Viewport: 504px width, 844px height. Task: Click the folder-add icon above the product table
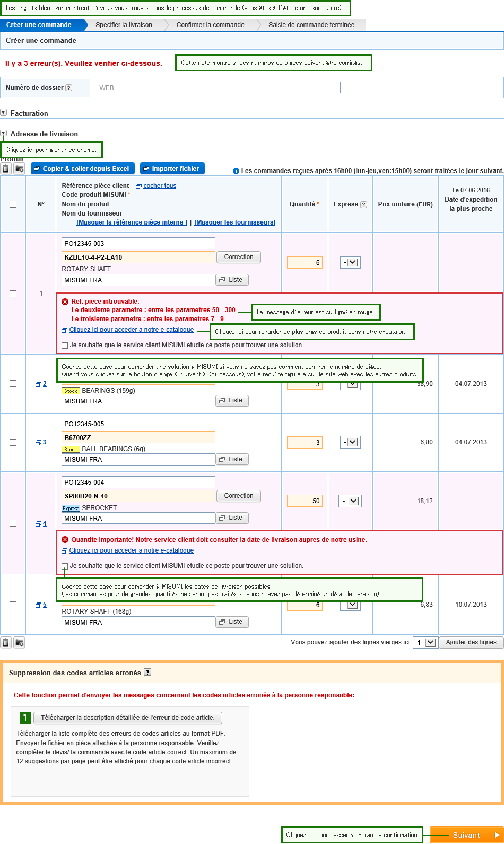(x=20, y=169)
